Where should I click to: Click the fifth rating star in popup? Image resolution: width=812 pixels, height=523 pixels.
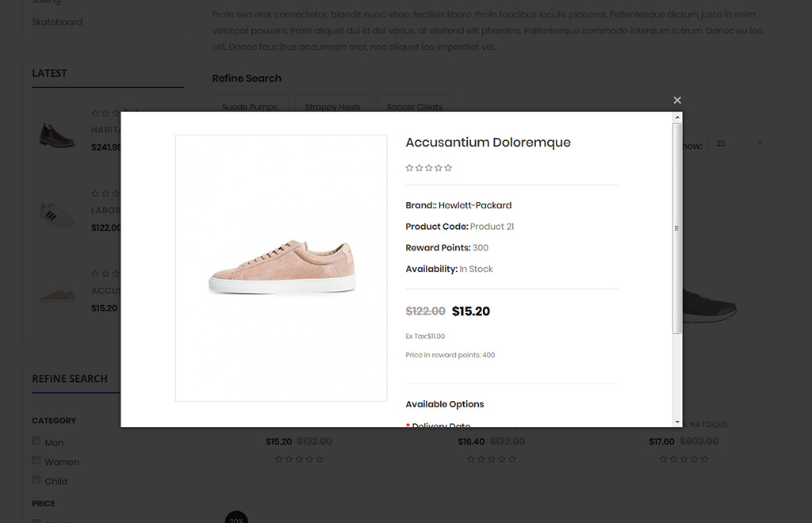[x=448, y=168]
